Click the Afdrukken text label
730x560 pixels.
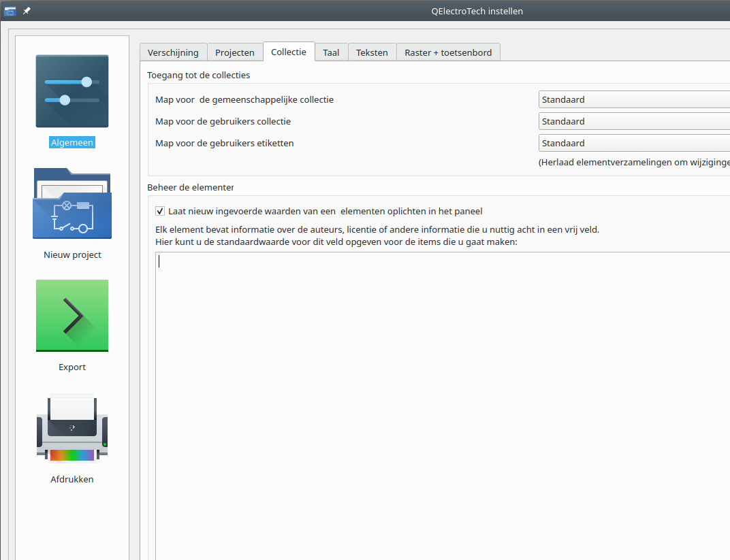point(72,480)
